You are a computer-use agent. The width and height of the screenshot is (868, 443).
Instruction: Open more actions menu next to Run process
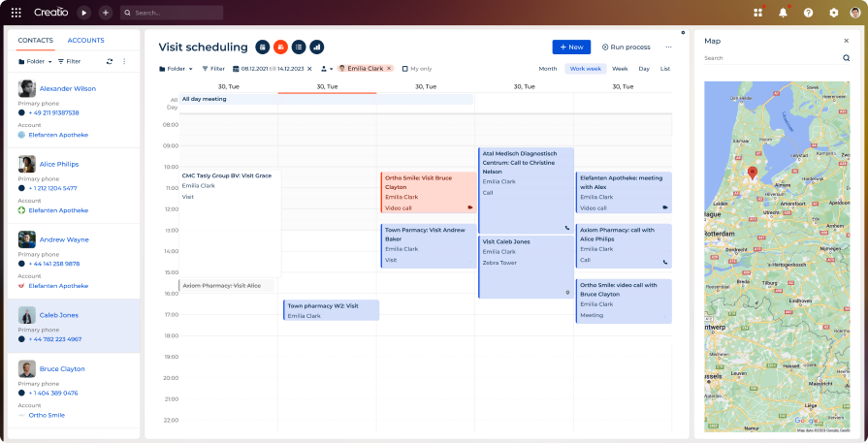[x=669, y=47]
